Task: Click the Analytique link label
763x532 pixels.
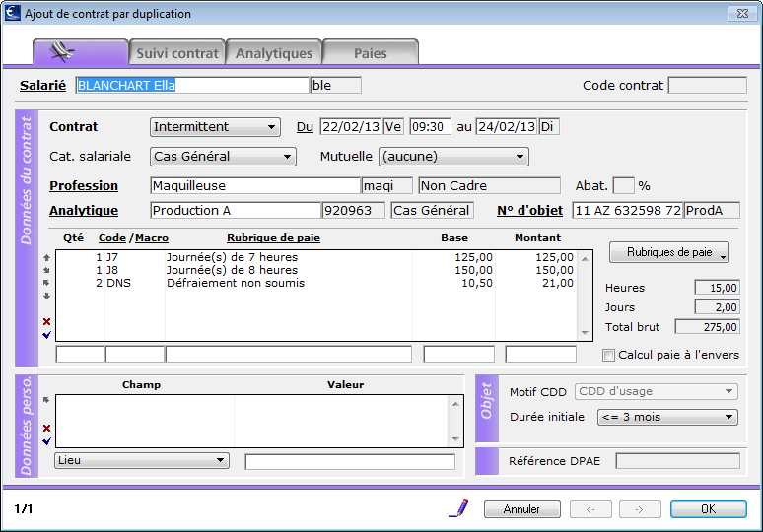Action: 84,211
